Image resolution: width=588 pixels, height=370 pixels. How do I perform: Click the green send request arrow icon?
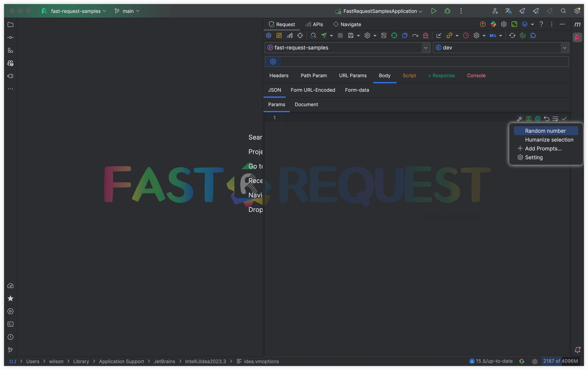tap(324, 35)
